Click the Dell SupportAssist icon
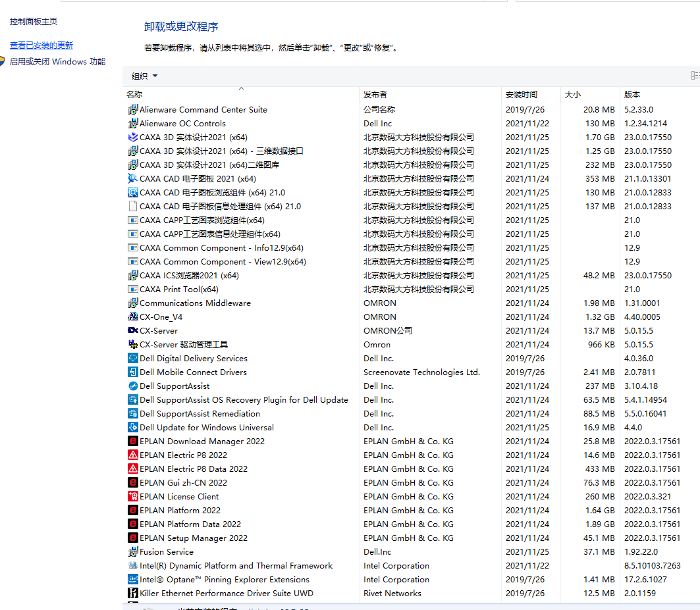The width and height of the screenshot is (700, 610). tap(132, 386)
